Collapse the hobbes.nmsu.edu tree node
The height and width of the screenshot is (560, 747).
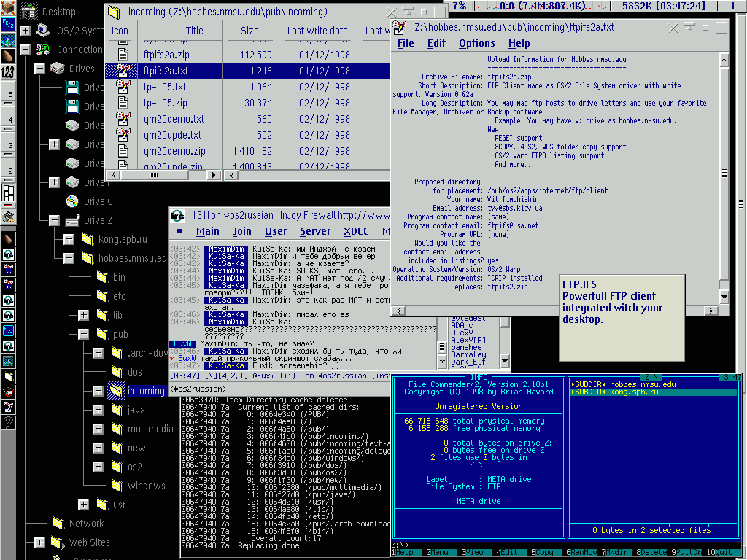tap(69, 258)
